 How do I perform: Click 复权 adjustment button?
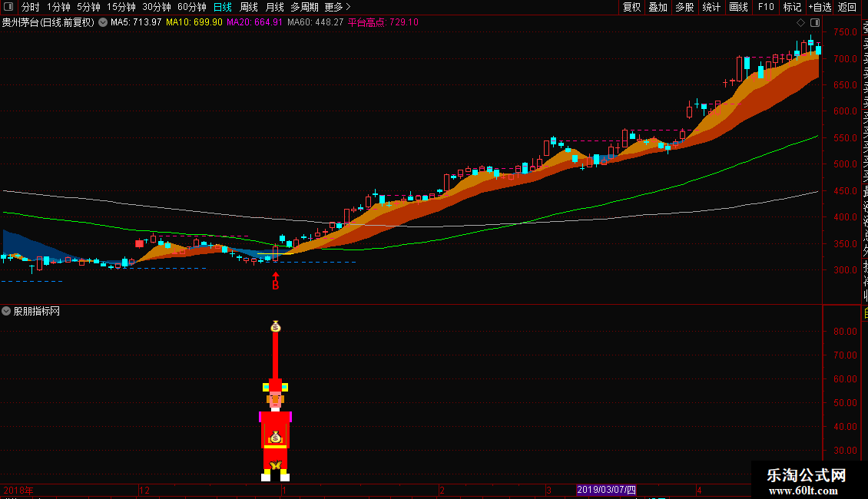coord(631,7)
